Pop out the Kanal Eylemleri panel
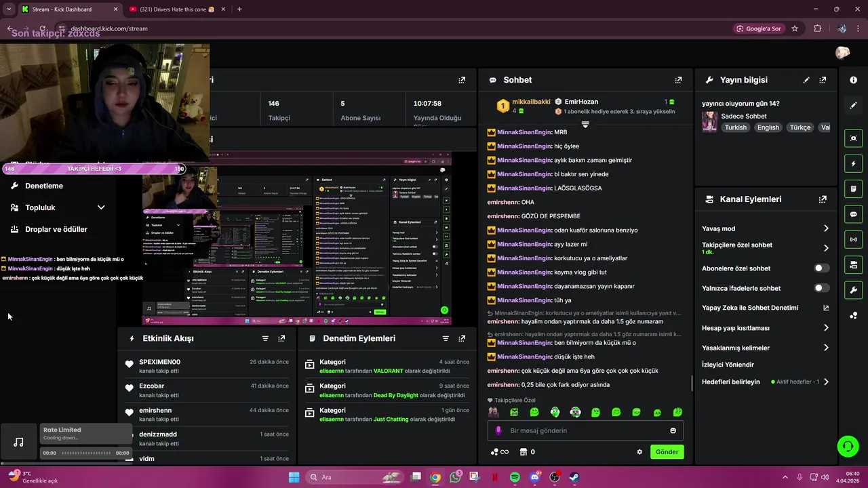 (823, 199)
